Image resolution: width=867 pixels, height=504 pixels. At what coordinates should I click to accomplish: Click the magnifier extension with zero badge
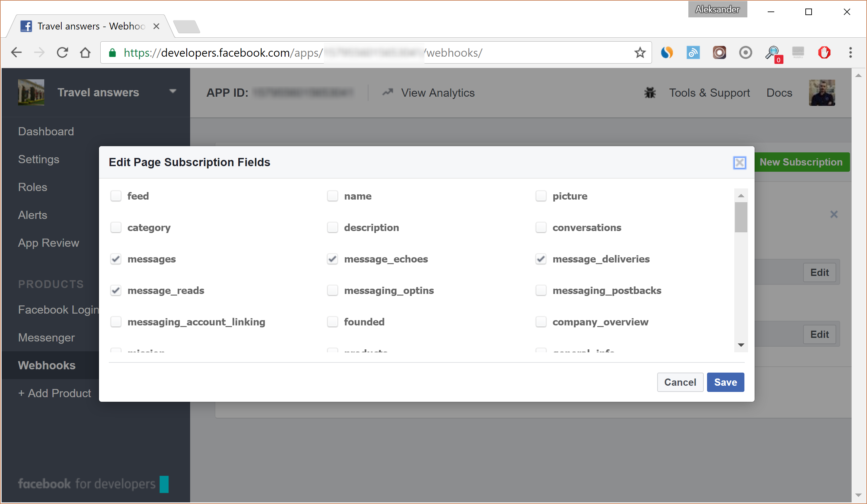click(x=772, y=52)
